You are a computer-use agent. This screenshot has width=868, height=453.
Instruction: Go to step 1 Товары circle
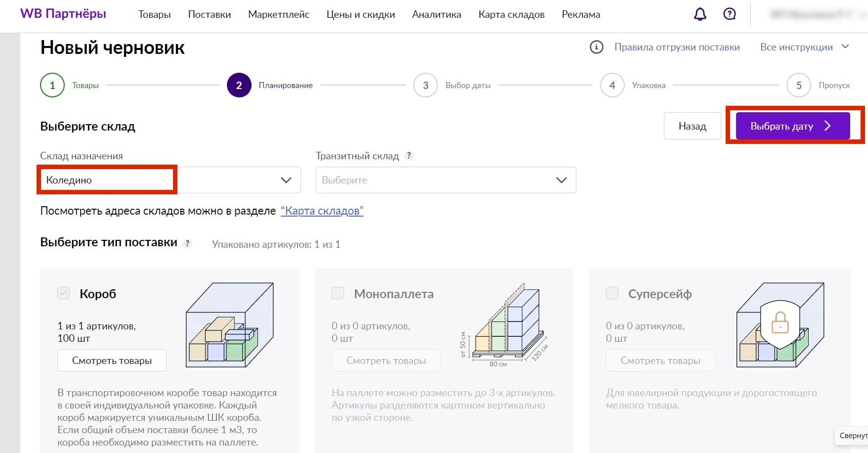(x=52, y=85)
